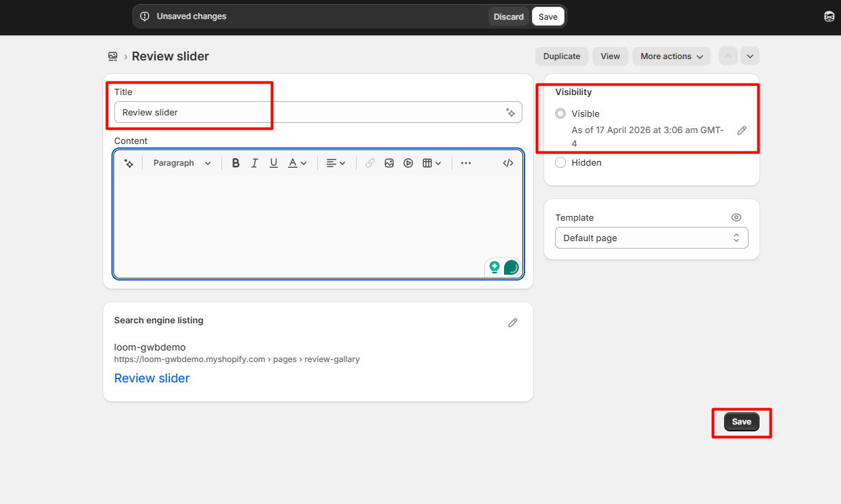Expand the More actions menu
The width and height of the screenshot is (841, 504).
(671, 56)
